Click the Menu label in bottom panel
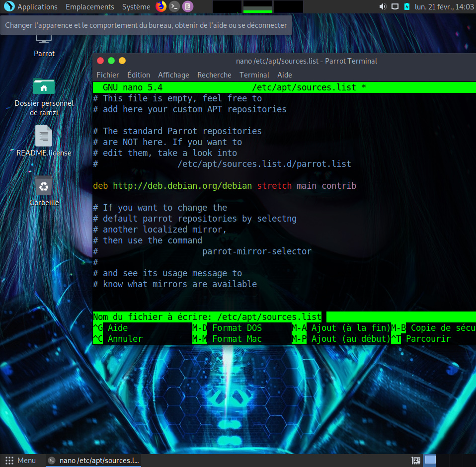This screenshot has width=476, height=467. pyautogui.click(x=26, y=461)
